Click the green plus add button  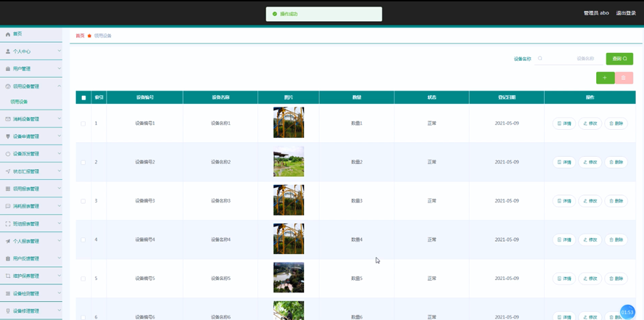(x=605, y=78)
